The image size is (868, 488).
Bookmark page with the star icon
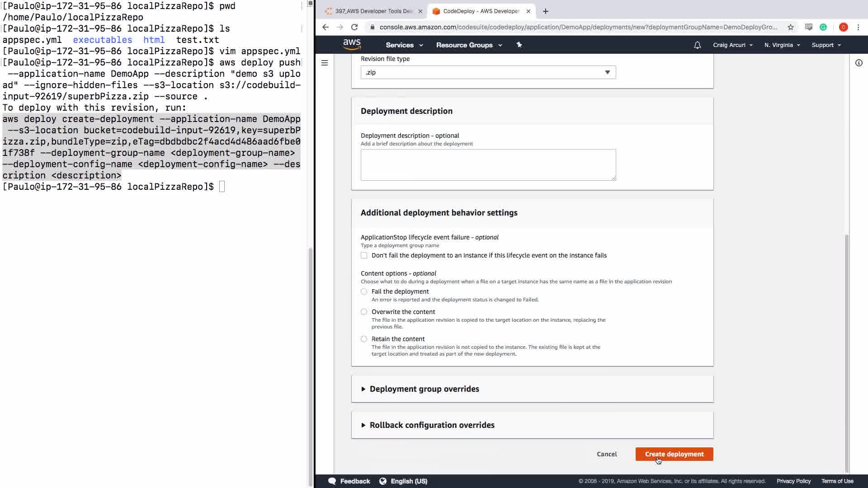coord(790,27)
